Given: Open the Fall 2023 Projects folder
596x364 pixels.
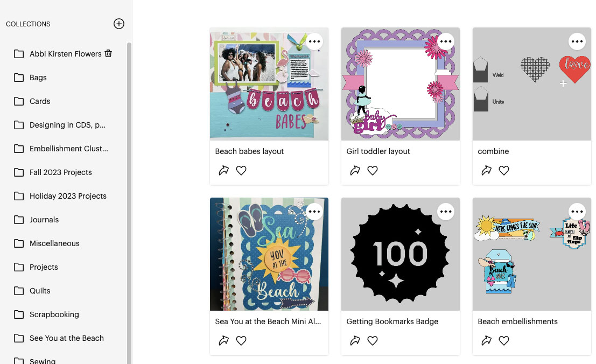Looking at the screenshot, I should click(x=60, y=172).
